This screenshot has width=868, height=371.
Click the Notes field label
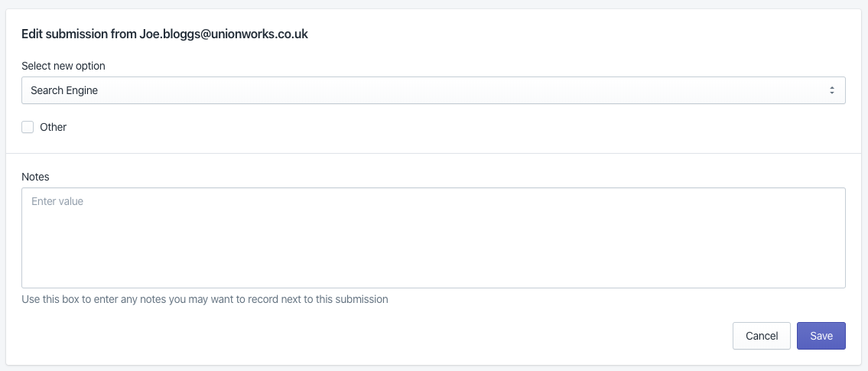tap(35, 177)
